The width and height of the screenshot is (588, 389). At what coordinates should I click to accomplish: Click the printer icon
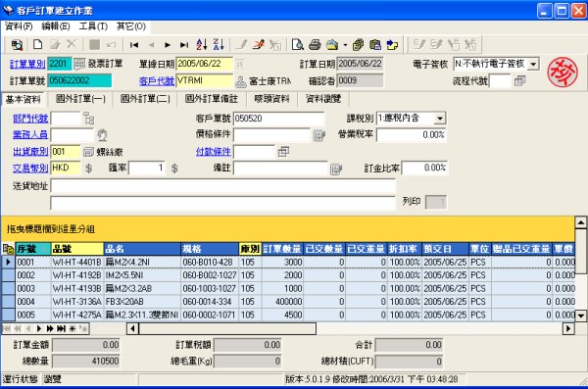(315, 45)
